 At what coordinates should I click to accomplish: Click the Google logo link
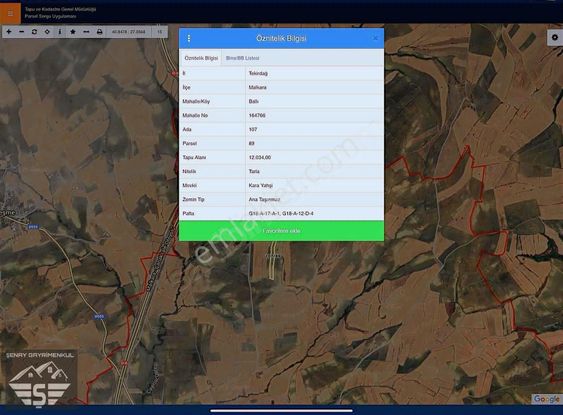pyautogui.click(x=546, y=399)
